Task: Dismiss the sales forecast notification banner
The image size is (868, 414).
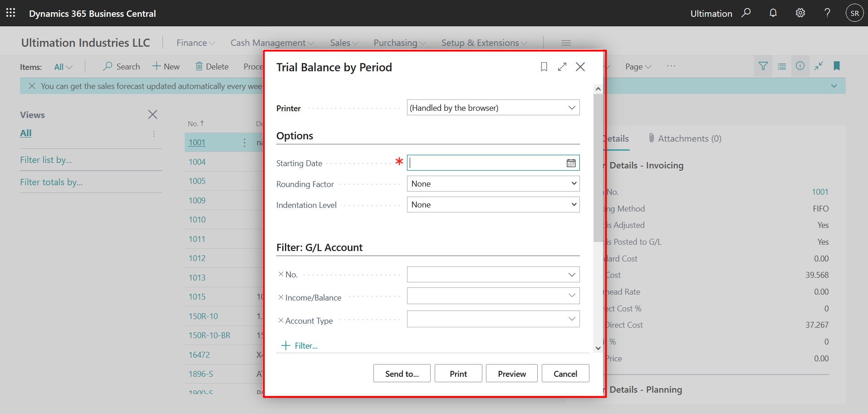Action: pyautogui.click(x=31, y=86)
